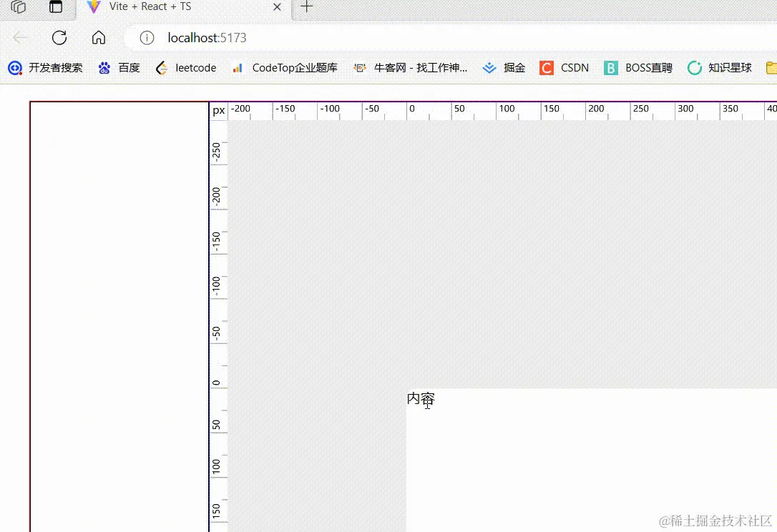
Task: Click the 掘金 bookmark icon
Action: point(489,67)
